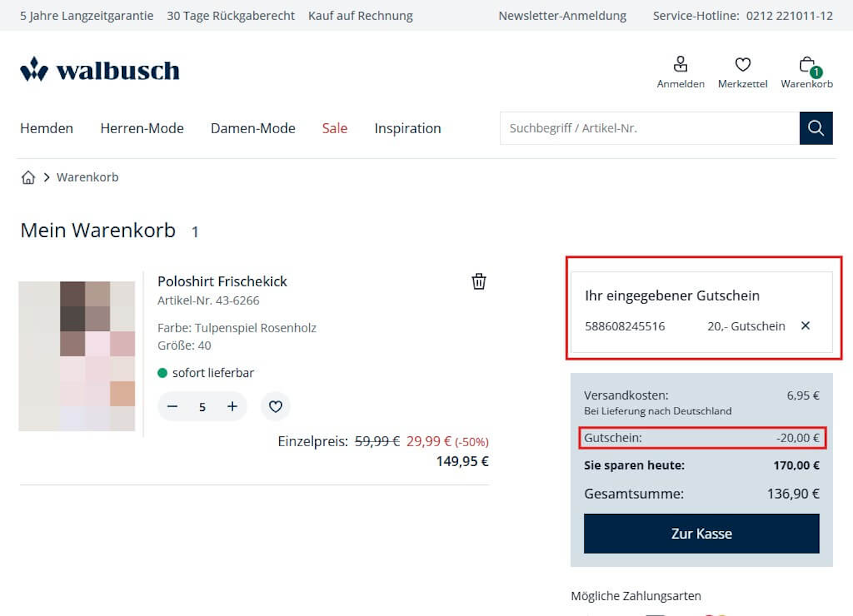
Task: Delete Poloshirt Frischekick with trash icon
Action: pos(479,282)
